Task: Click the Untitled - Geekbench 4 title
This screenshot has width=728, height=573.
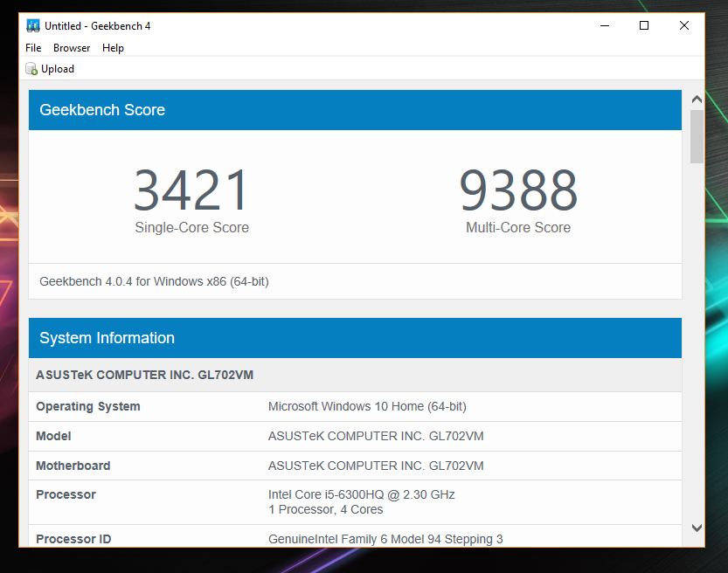Action: tap(98, 26)
